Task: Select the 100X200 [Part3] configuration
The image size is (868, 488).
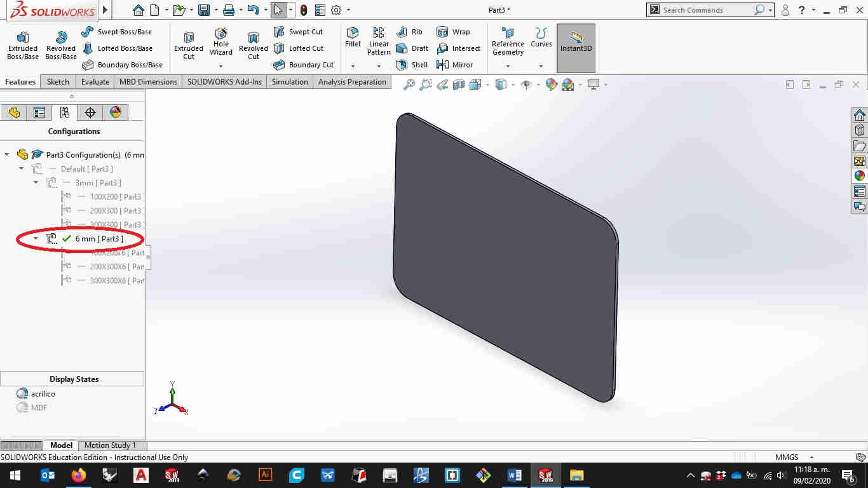Action: click(x=103, y=196)
